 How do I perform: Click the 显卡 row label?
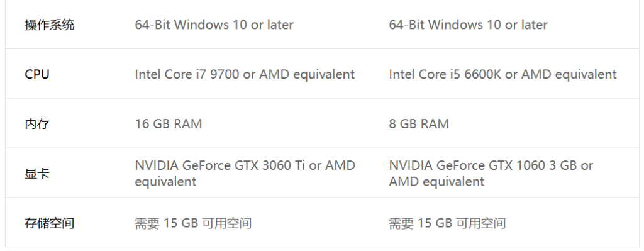pyautogui.click(x=37, y=174)
